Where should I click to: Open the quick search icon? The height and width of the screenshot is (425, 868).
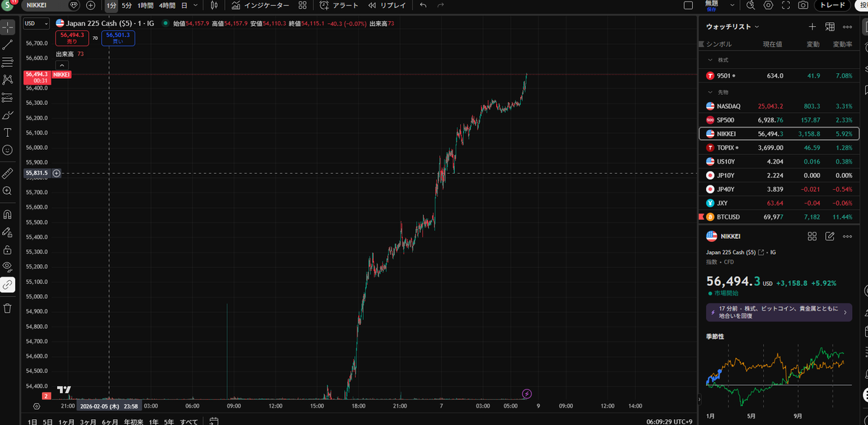click(x=751, y=5)
